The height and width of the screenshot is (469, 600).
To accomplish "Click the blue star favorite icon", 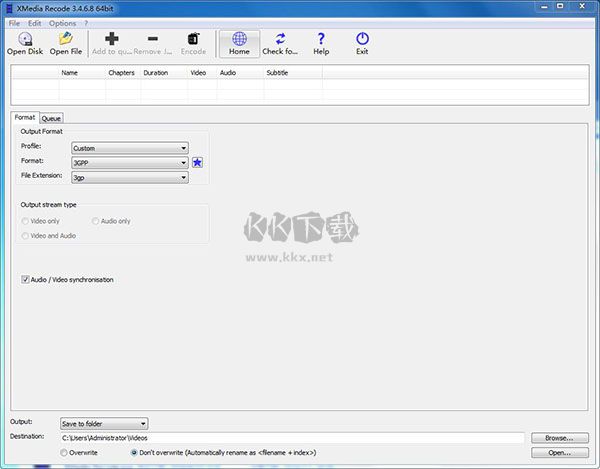I will [198, 162].
